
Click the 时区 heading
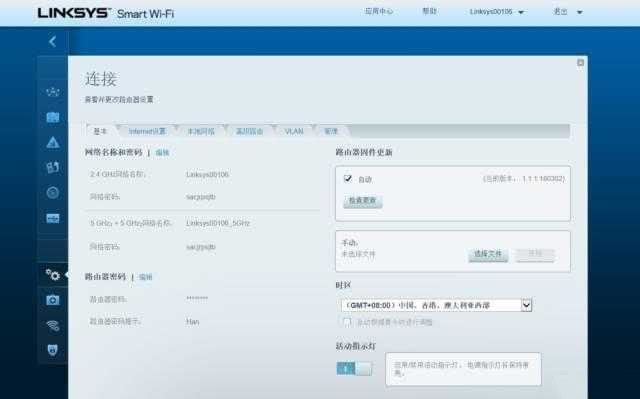(x=343, y=285)
